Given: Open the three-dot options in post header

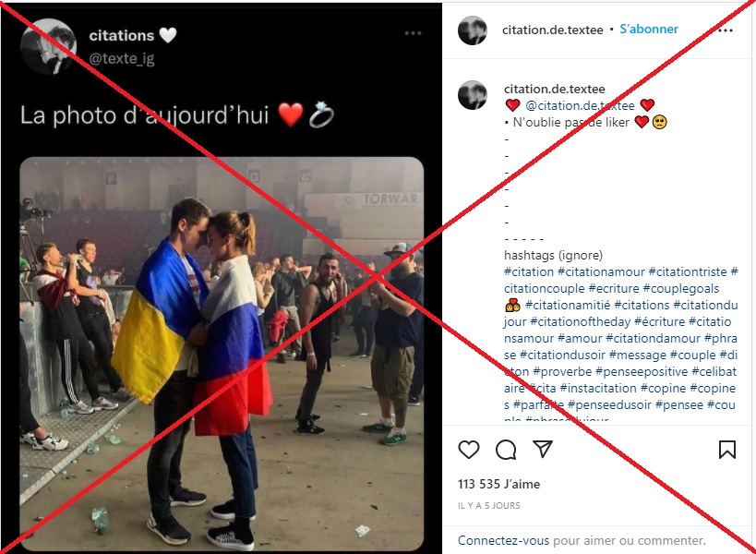Looking at the screenshot, I should [726, 30].
